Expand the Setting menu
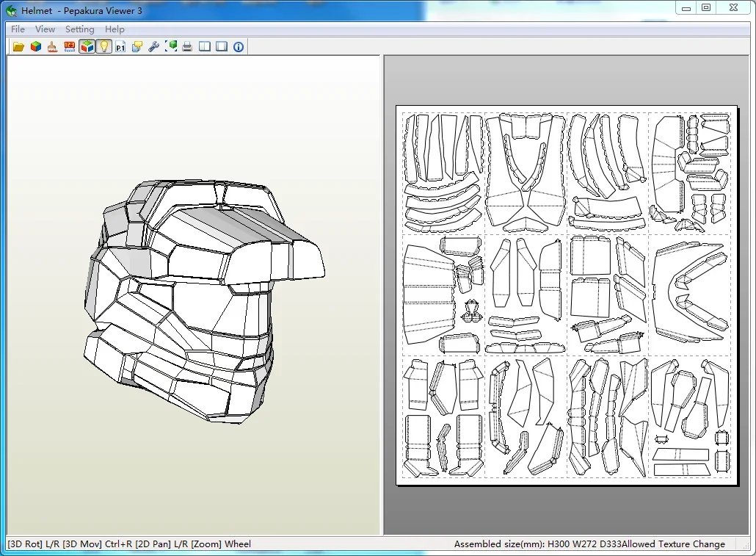 click(79, 29)
